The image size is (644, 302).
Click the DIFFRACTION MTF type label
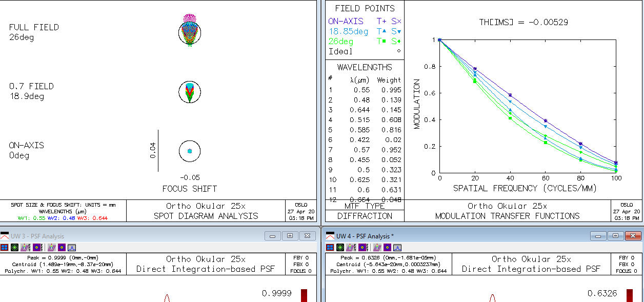coord(365,216)
